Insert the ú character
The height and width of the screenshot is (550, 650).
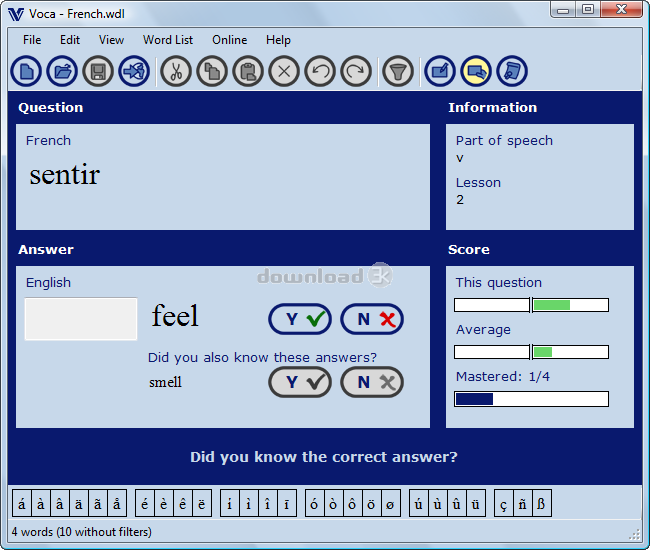[419, 504]
